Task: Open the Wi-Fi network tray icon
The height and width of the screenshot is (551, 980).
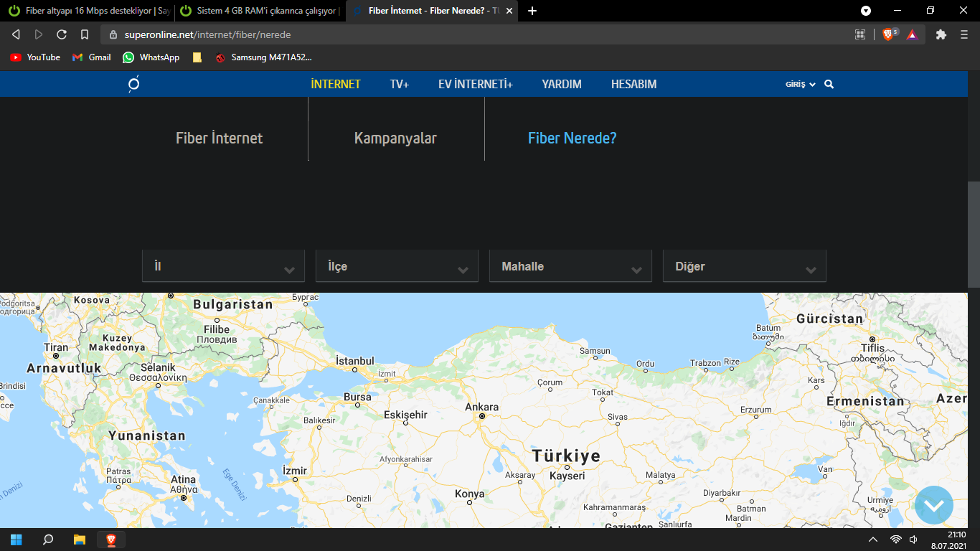Action: pos(896,540)
